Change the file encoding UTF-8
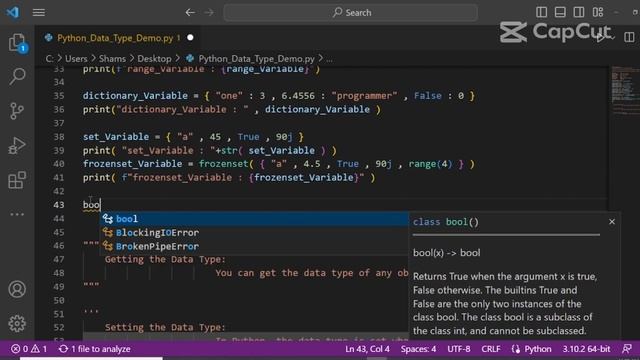Image resolution: width=640 pixels, height=360 pixels. click(x=459, y=349)
